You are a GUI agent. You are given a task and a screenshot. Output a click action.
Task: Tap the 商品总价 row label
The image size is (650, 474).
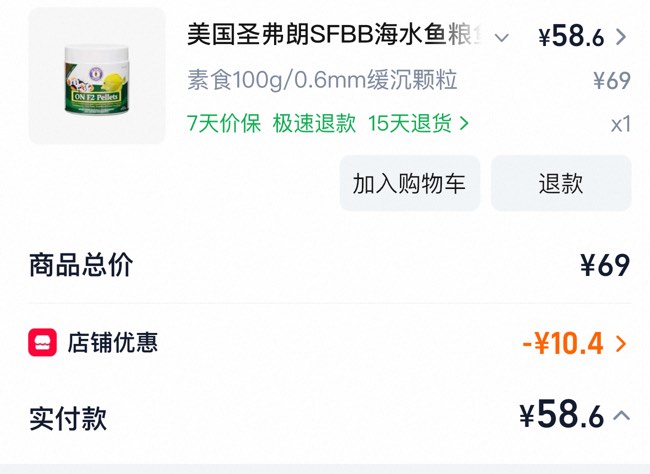[81, 265]
